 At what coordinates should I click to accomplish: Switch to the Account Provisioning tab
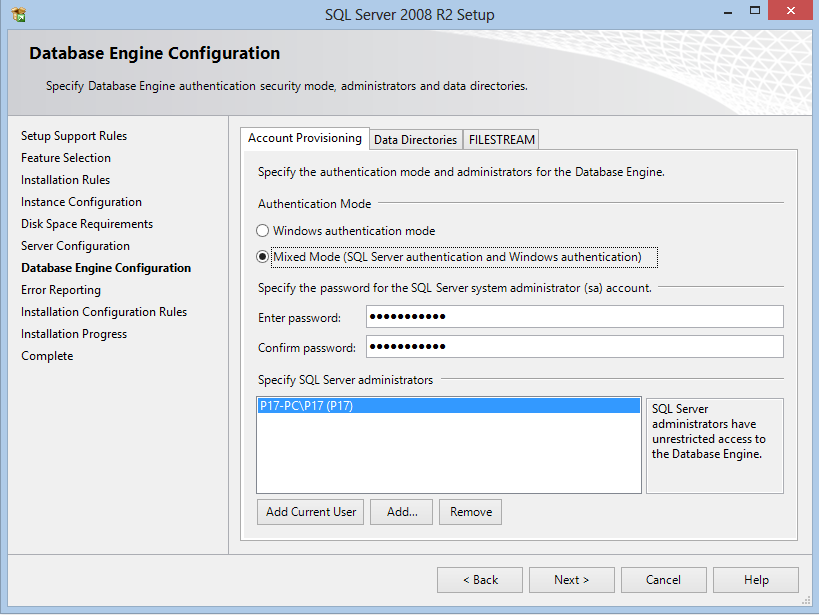pos(305,138)
